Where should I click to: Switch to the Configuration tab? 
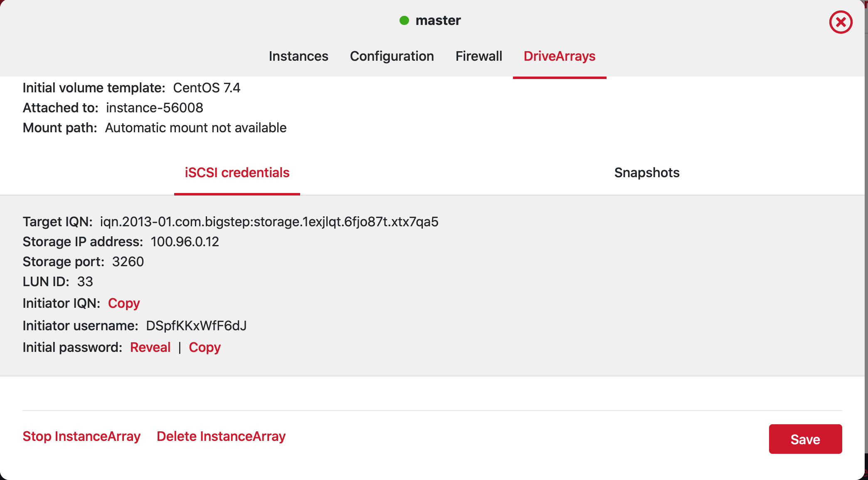coord(392,56)
